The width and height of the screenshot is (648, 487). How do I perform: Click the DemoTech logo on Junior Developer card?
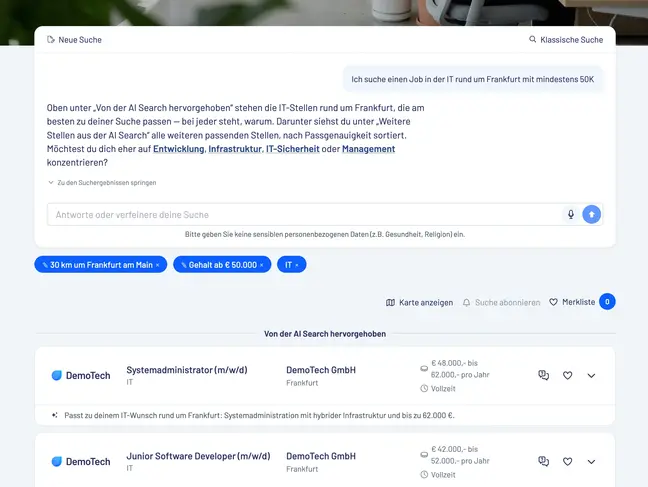[81, 461]
